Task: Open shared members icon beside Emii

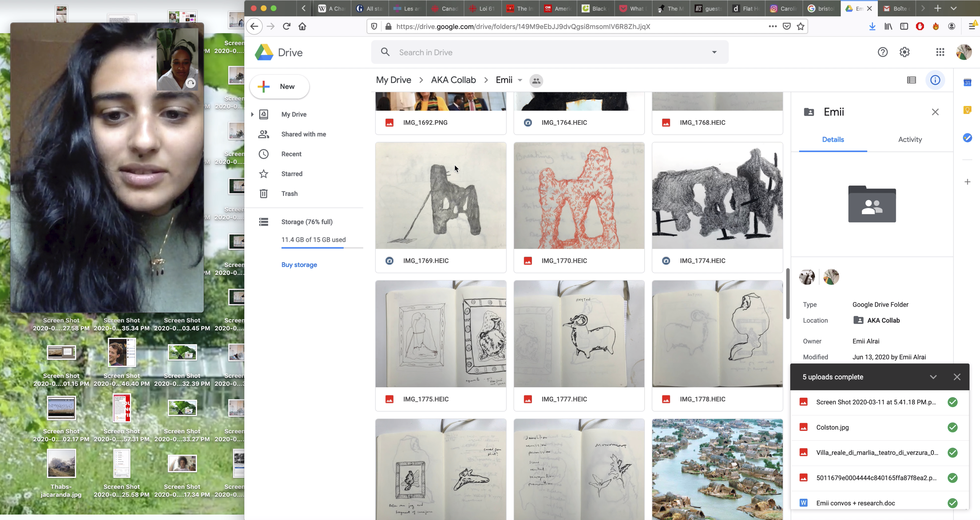Action: click(x=536, y=81)
